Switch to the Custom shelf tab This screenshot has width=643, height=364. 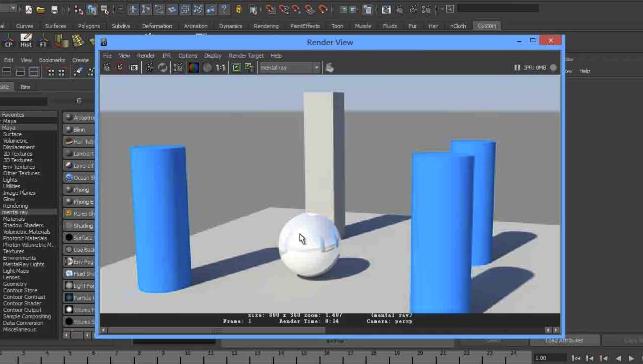487,26
